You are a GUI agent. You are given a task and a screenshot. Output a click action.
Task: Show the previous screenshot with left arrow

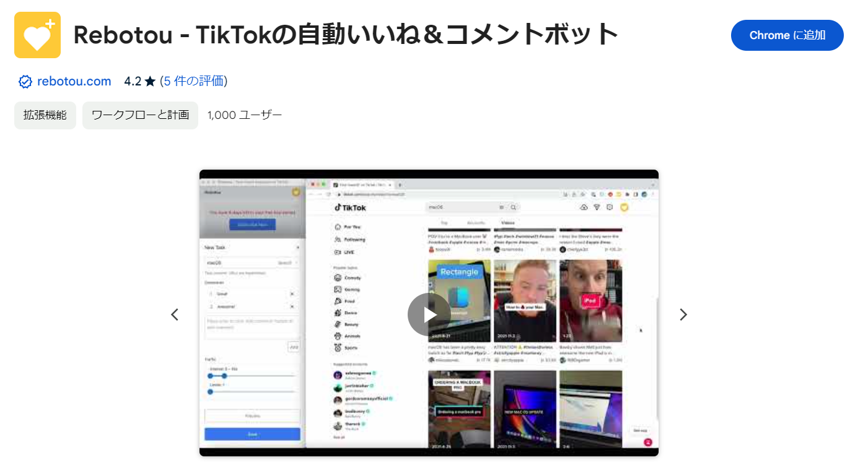pyautogui.click(x=175, y=315)
